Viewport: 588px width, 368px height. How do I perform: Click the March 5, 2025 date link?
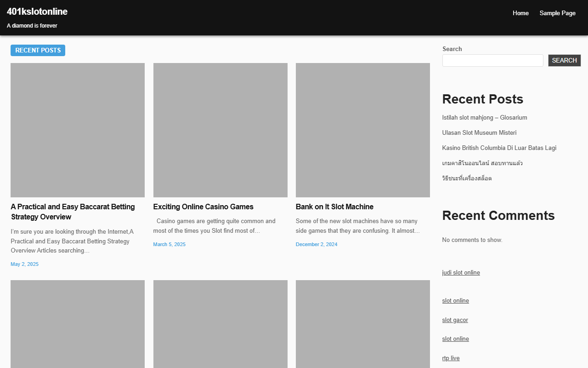tap(170, 244)
